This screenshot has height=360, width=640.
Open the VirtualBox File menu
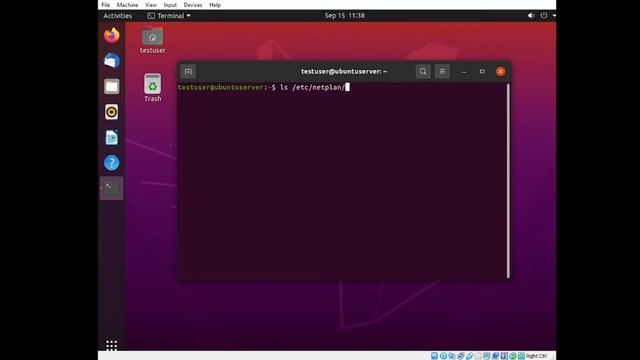(x=106, y=5)
